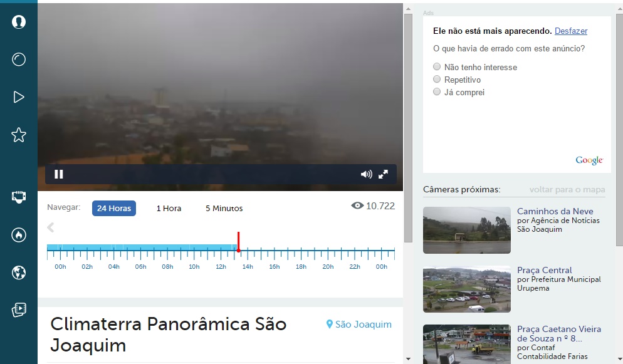Click the Caminhos da Neve thumbnail image
This screenshot has height=364, width=623.
467,230
